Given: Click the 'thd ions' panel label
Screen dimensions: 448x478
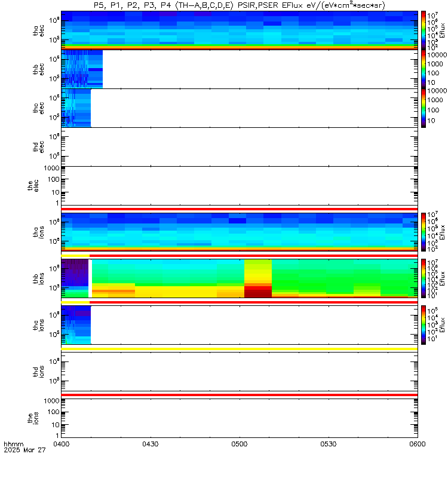Looking at the screenshot, I should pyautogui.click(x=38, y=372).
